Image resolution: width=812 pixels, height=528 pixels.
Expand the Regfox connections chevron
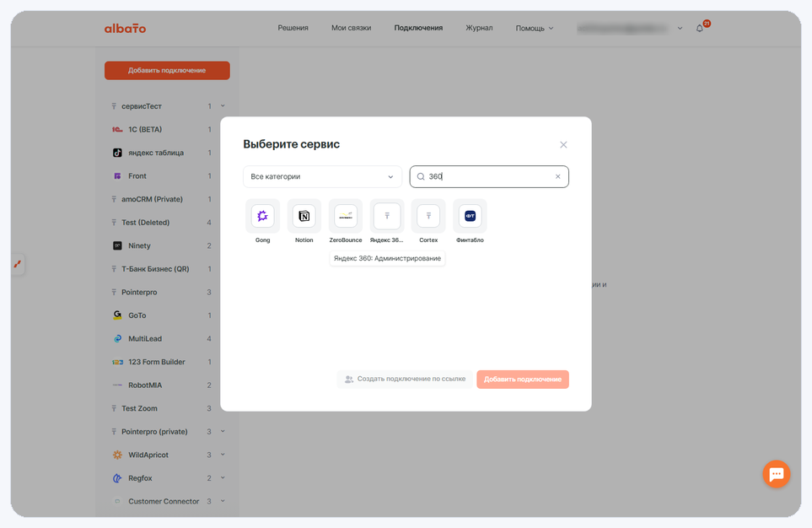pyautogui.click(x=223, y=477)
